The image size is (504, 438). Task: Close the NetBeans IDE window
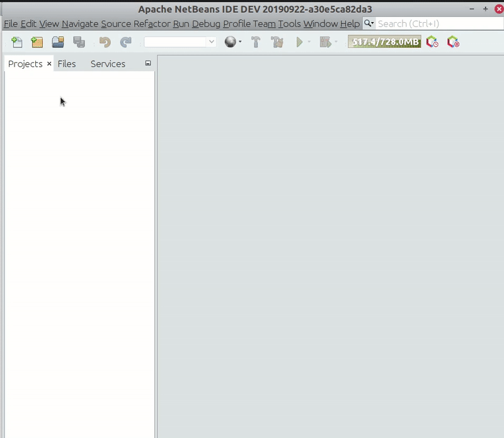[x=499, y=9]
